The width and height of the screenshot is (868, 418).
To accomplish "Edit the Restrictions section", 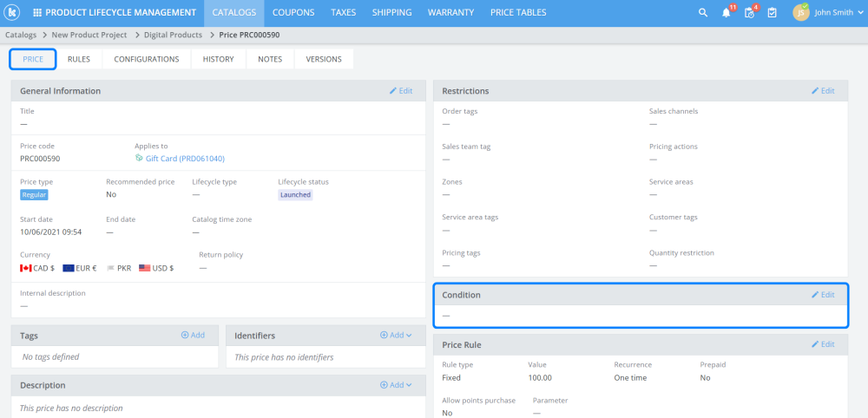I will (x=823, y=91).
